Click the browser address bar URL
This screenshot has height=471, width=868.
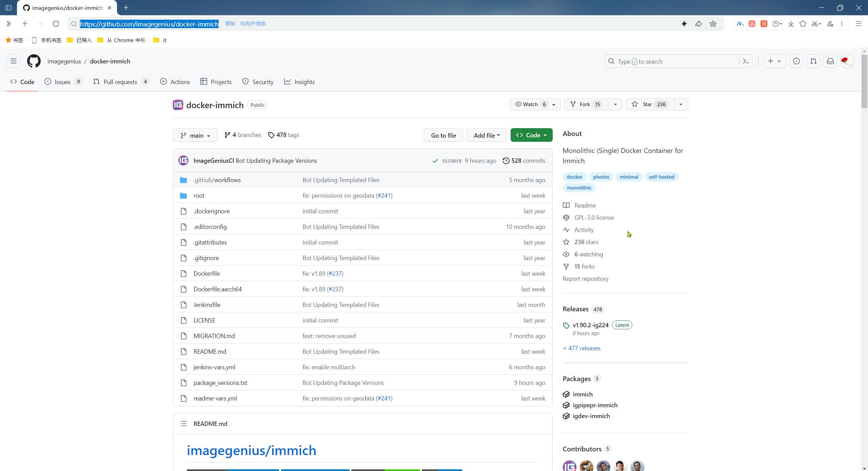149,24
